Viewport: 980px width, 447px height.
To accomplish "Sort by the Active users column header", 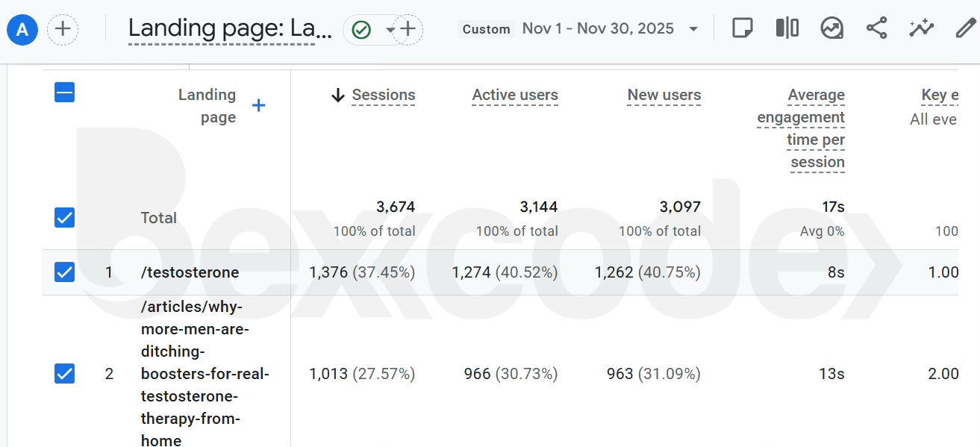I will [514, 95].
